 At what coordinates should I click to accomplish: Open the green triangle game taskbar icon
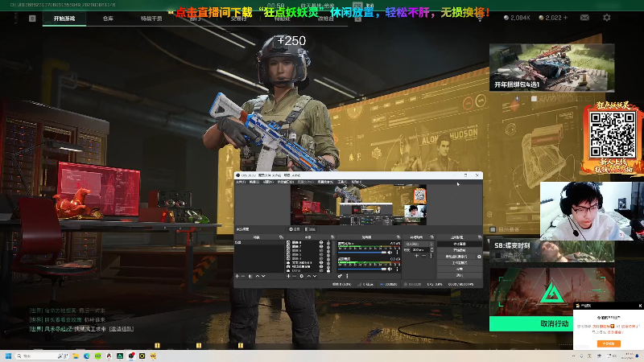point(120,356)
